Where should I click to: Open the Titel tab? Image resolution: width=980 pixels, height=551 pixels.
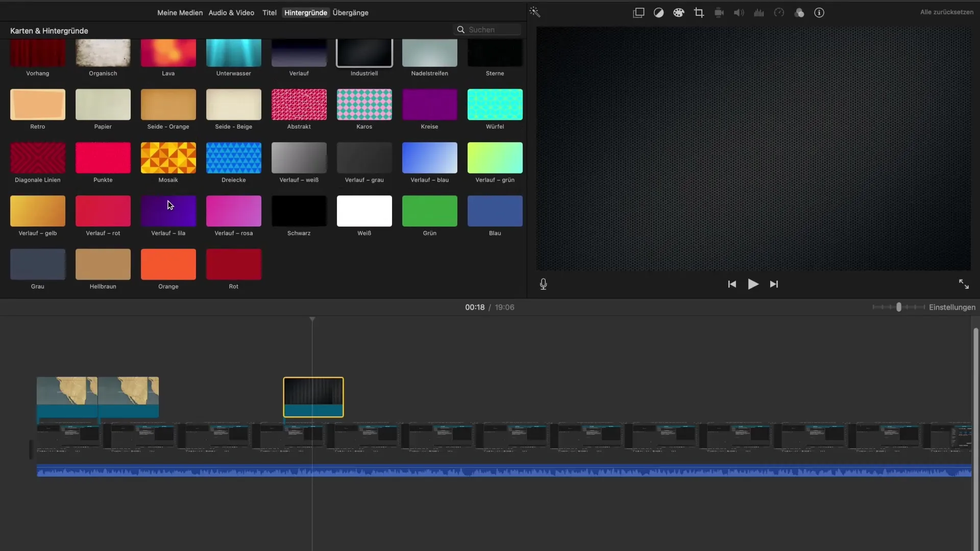tap(269, 13)
